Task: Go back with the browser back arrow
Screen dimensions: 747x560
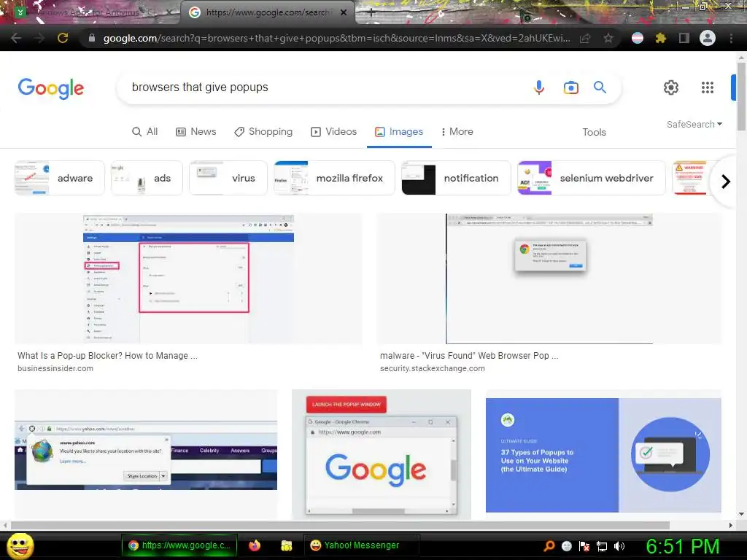Action: (x=16, y=38)
